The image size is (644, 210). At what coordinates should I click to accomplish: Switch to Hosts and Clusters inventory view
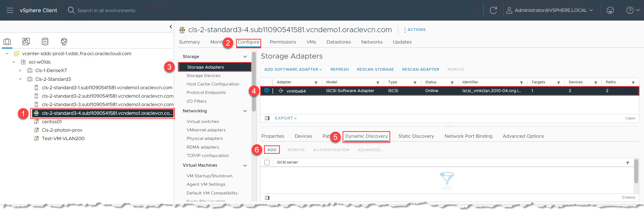coord(7,42)
